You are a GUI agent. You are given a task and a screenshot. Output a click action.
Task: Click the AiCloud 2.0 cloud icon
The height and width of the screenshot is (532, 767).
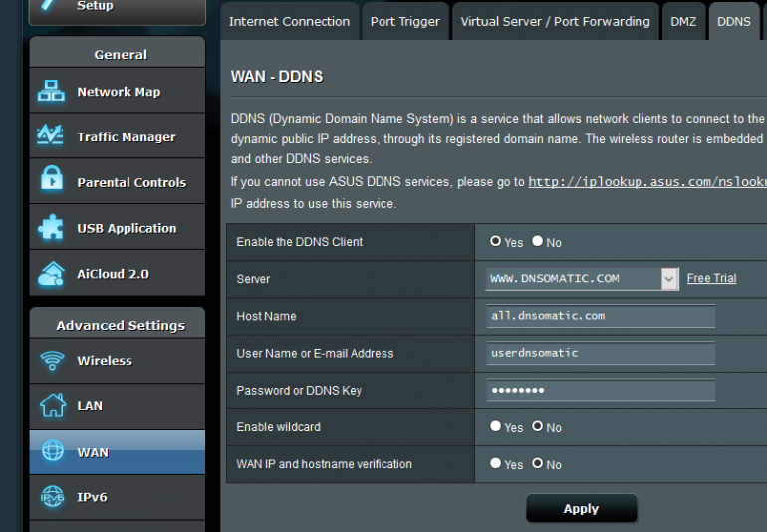52,274
